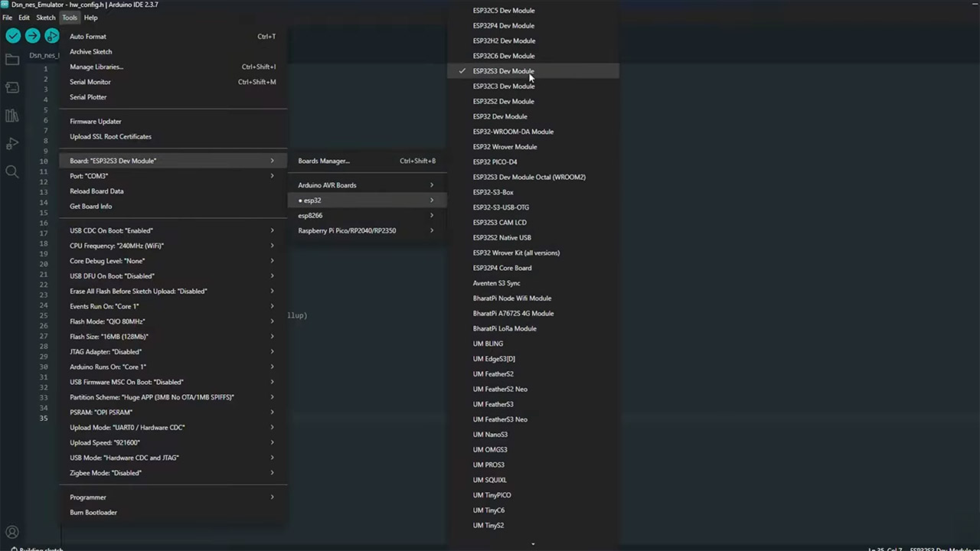Open Library Manager sidebar icon
The height and width of the screenshot is (551, 980).
(x=11, y=116)
